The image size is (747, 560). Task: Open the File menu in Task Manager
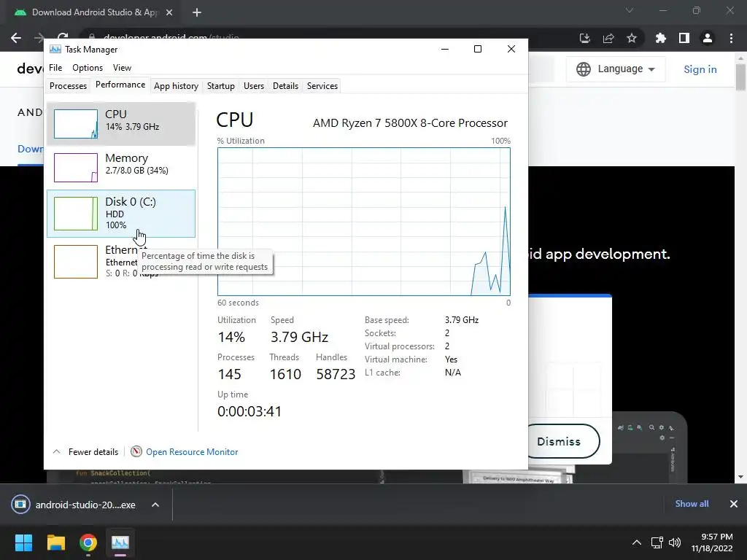(55, 68)
